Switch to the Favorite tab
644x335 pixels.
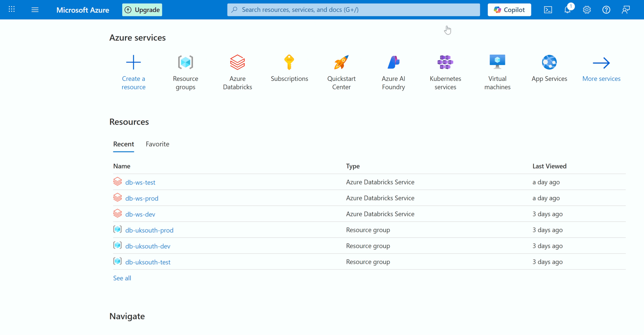157,144
